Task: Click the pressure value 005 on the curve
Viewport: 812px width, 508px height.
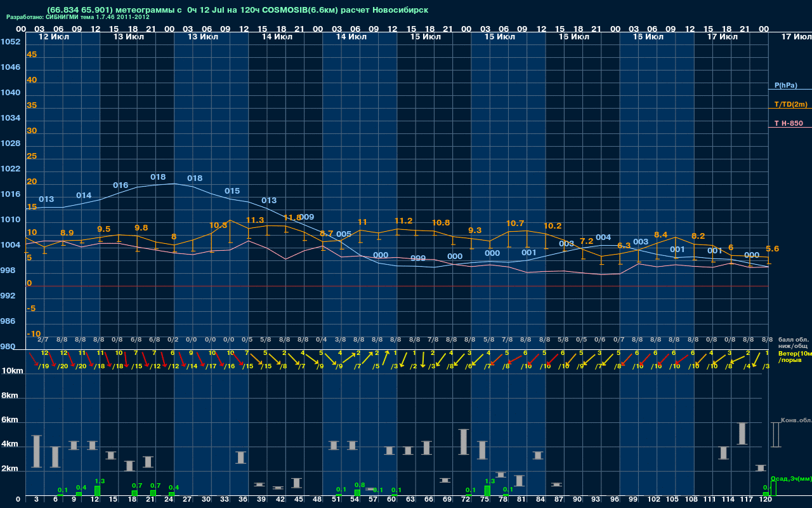Action: [344, 234]
